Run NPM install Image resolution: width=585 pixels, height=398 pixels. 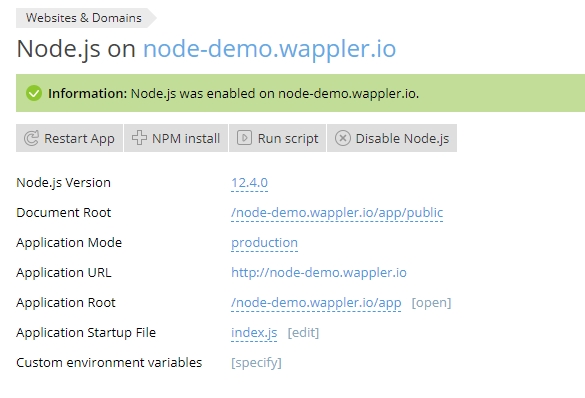pyautogui.click(x=176, y=138)
